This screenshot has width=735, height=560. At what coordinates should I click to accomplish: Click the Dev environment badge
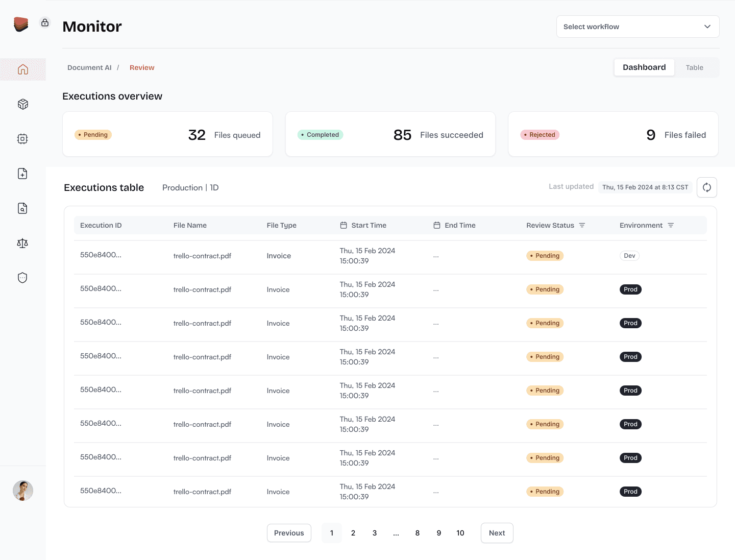[630, 256]
